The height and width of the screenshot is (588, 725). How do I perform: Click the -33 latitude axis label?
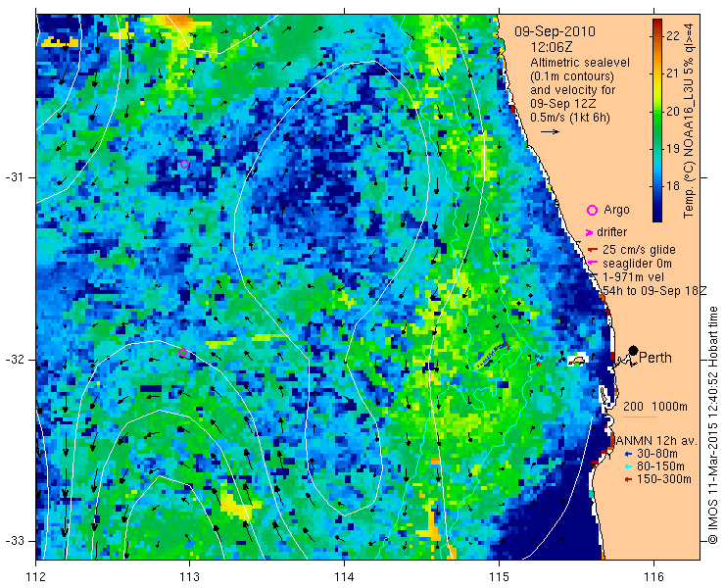coord(14,541)
